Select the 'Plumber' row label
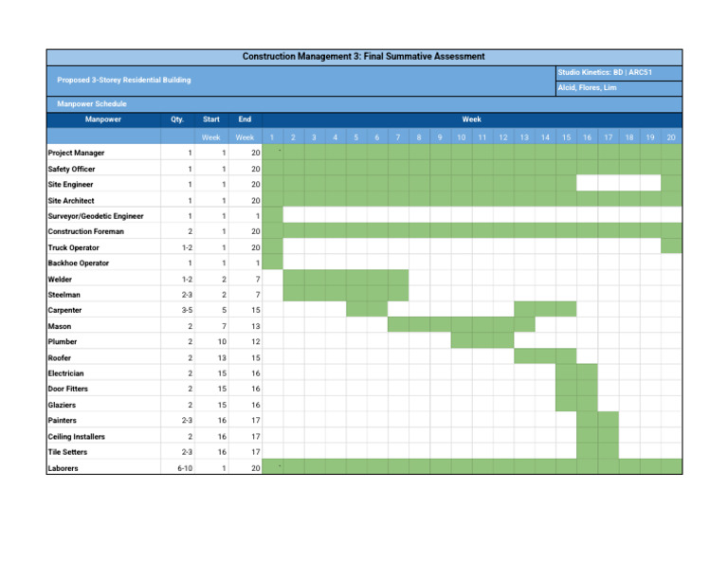The height and width of the screenshot is (563, 728). pyautogui.click(x=63, y=341)
